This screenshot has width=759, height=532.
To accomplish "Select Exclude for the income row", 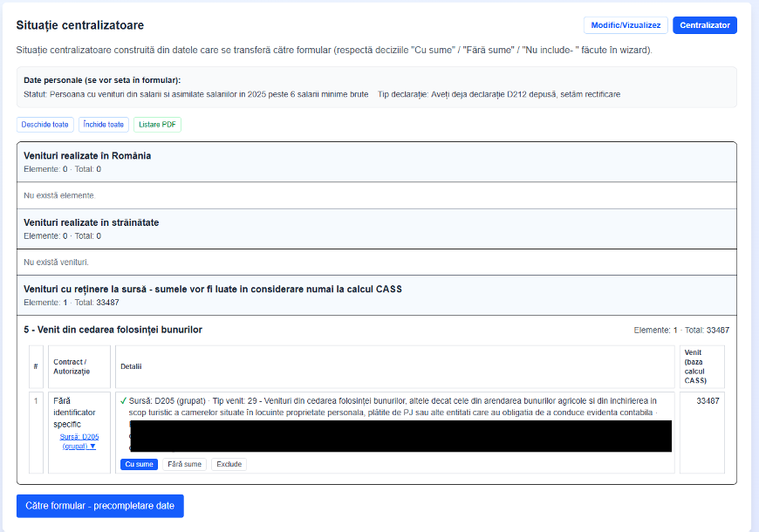I will click(229, 464).
